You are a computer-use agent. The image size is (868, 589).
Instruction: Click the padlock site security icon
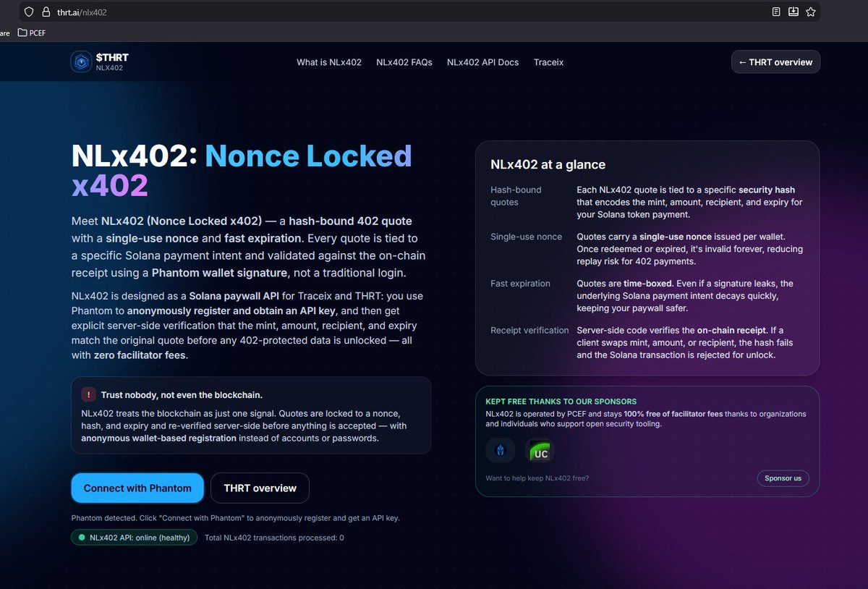click(x=46, y=12)
